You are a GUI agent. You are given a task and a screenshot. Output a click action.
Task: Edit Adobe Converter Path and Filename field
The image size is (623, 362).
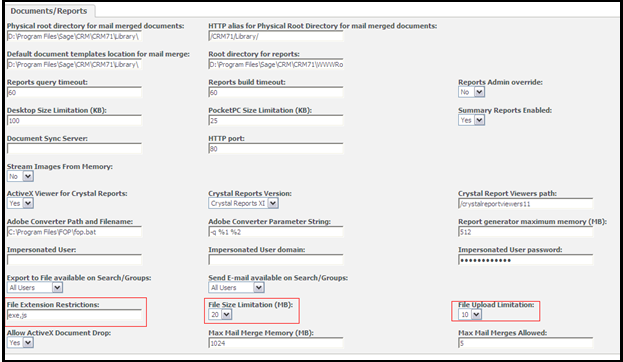tap(74, 232)
